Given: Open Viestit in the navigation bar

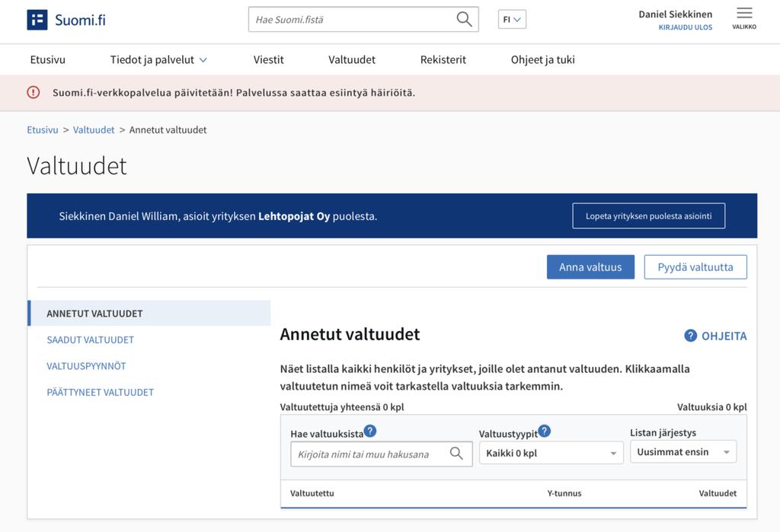Looking at the screenshot, I should pyautogui.click(x=269, y=59).
